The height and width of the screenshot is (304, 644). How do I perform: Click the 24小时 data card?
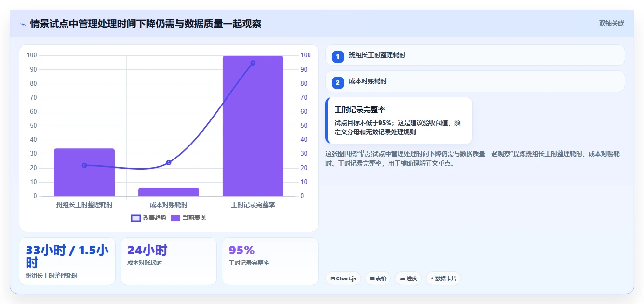[169, 261]
